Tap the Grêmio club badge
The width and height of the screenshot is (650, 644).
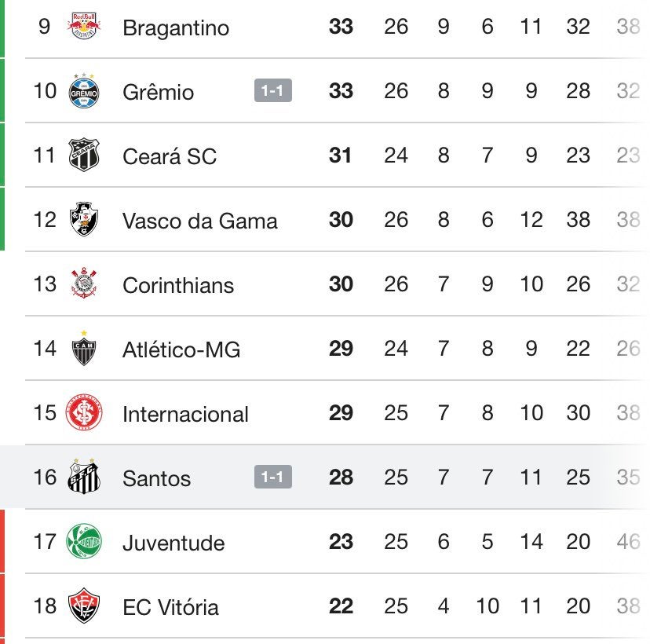point(83,92)
